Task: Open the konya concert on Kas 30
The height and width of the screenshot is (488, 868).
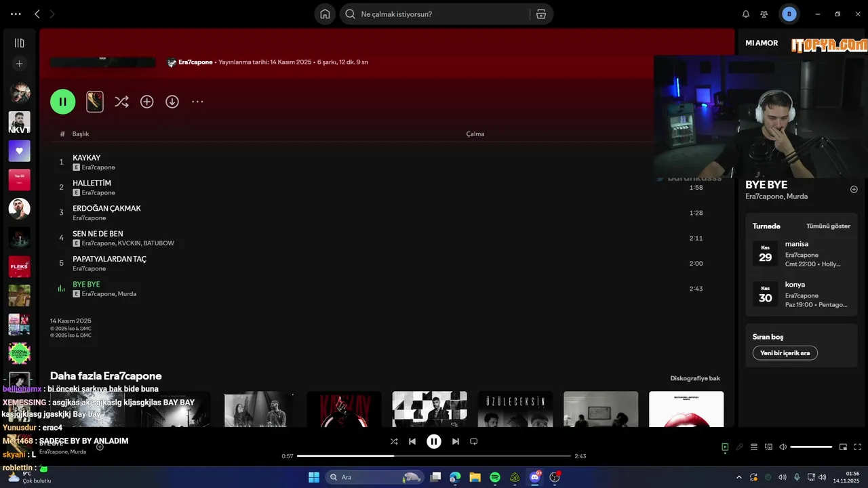Action: pyautogui.click(x=802, y=294)
